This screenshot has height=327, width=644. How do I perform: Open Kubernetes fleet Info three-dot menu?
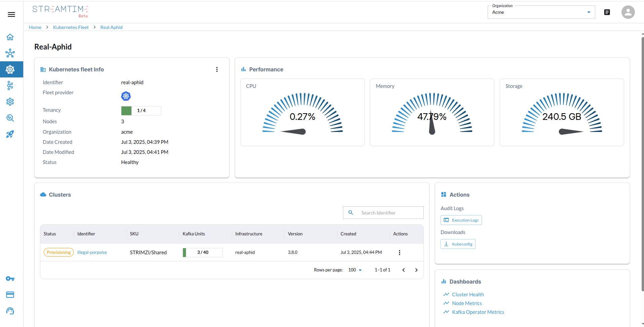217,69
